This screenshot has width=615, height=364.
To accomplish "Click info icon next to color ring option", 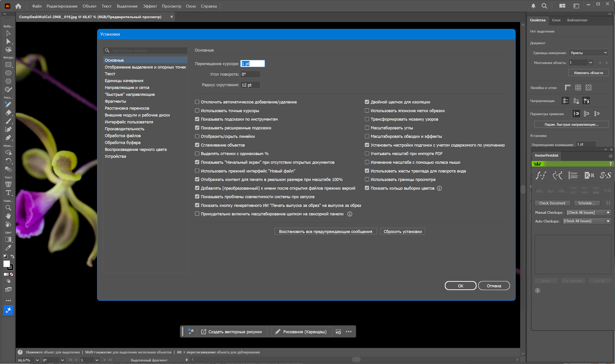I will pyautogui.click(x=439, y=188).
